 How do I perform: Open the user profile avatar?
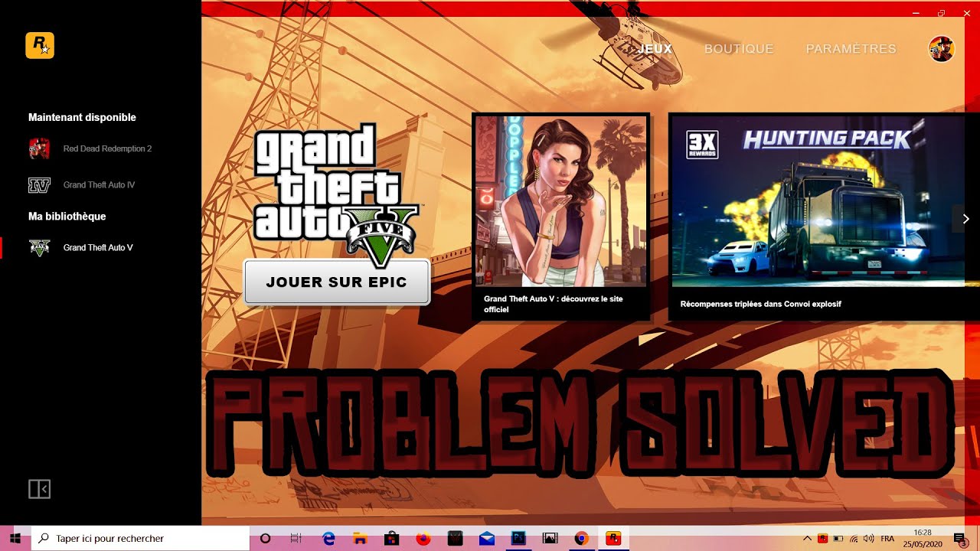coord(941,49)
